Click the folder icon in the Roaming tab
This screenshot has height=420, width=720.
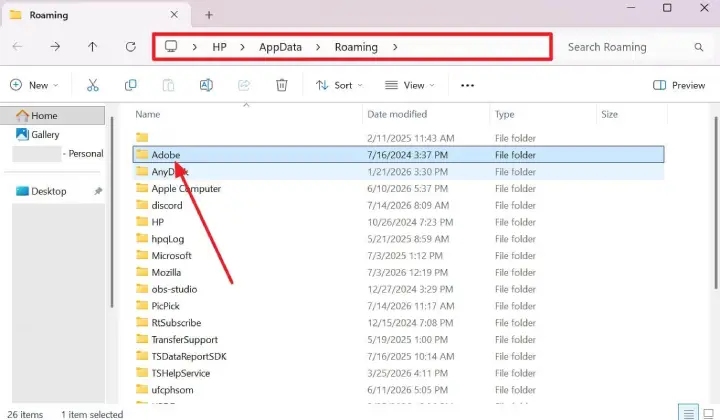coord(16,15)
